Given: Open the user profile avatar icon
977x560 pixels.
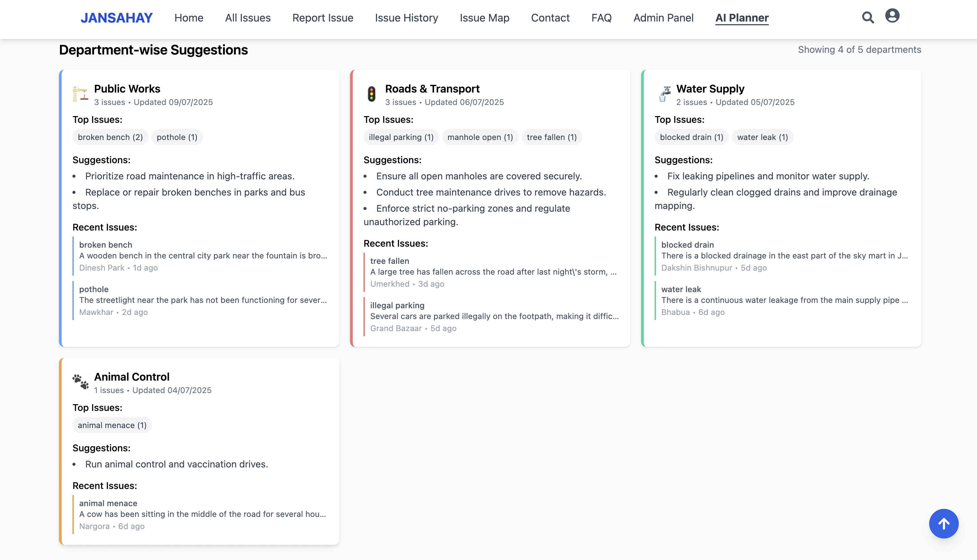Looking at the screenshot, I should (892, 16).
